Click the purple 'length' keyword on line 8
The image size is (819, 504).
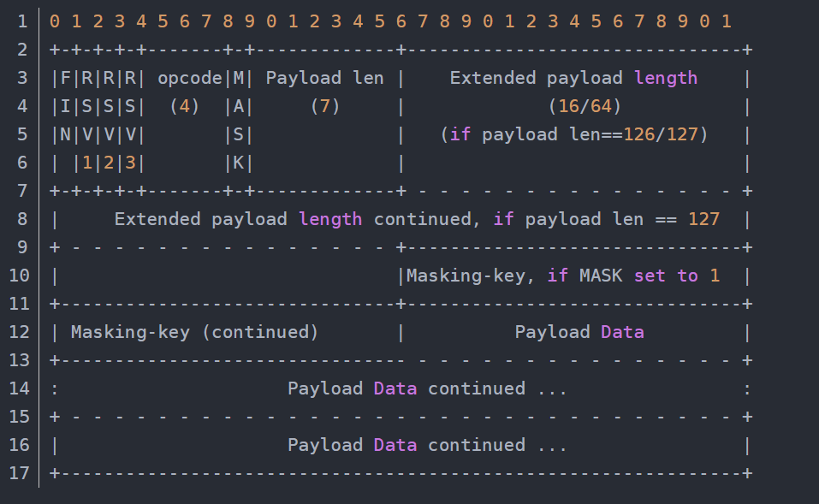[x=330, y=219]
